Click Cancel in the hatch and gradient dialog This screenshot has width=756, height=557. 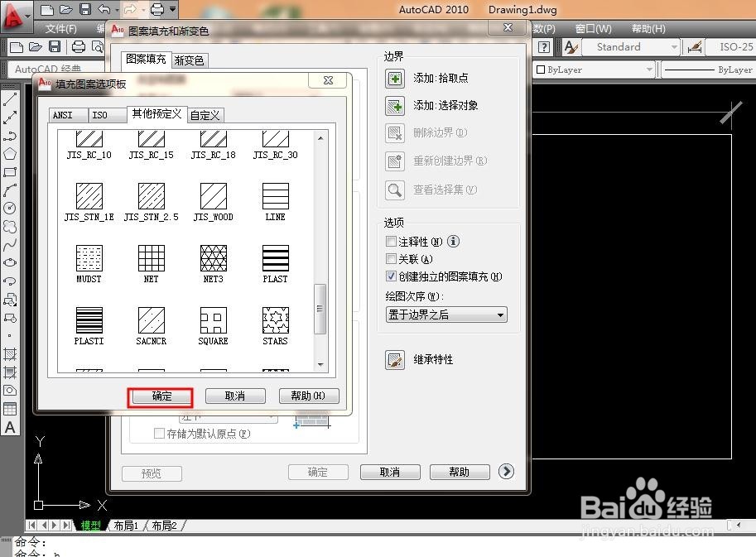point(390,472)
